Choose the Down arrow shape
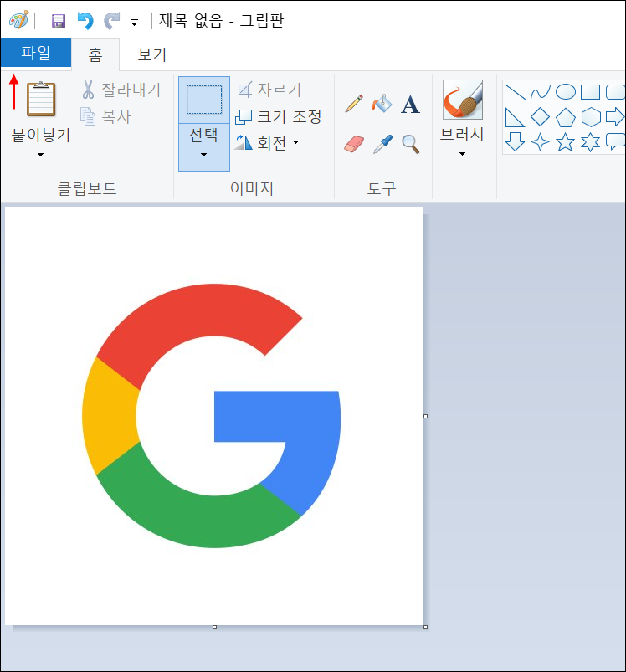Viewport: 626px width, 672px height. (x=515, y=142)
